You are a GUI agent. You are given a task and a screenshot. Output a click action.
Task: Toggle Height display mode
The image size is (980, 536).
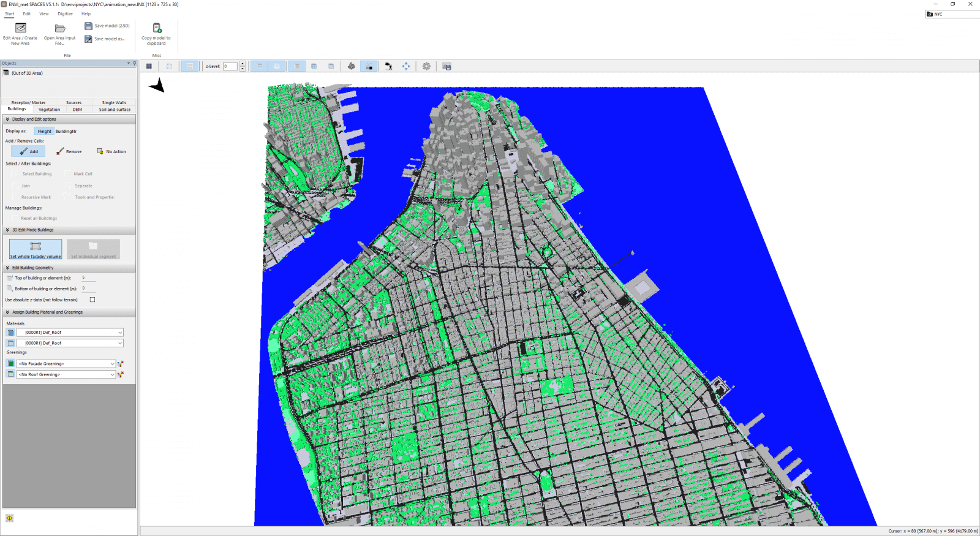coord(44,131)
